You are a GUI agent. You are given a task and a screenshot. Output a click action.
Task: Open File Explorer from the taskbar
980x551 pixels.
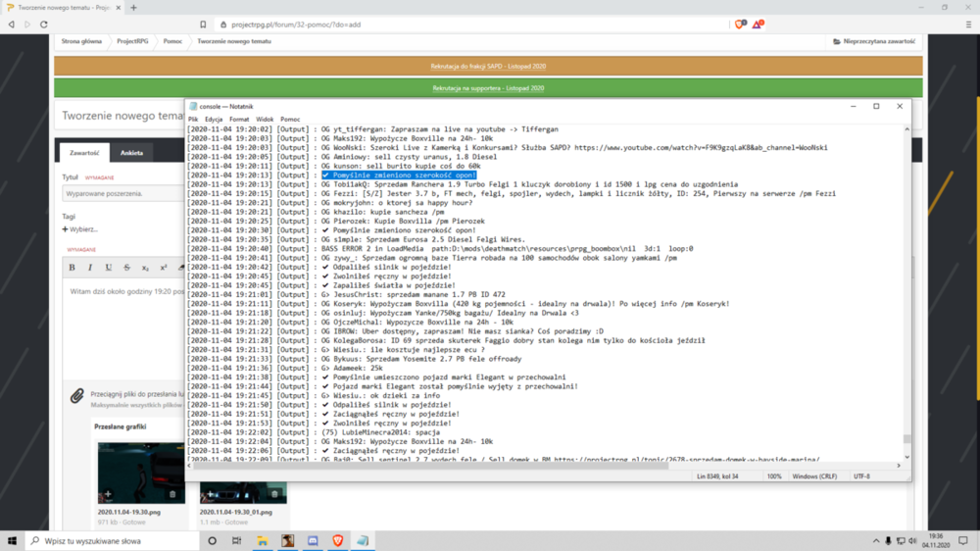click(263, 541)
